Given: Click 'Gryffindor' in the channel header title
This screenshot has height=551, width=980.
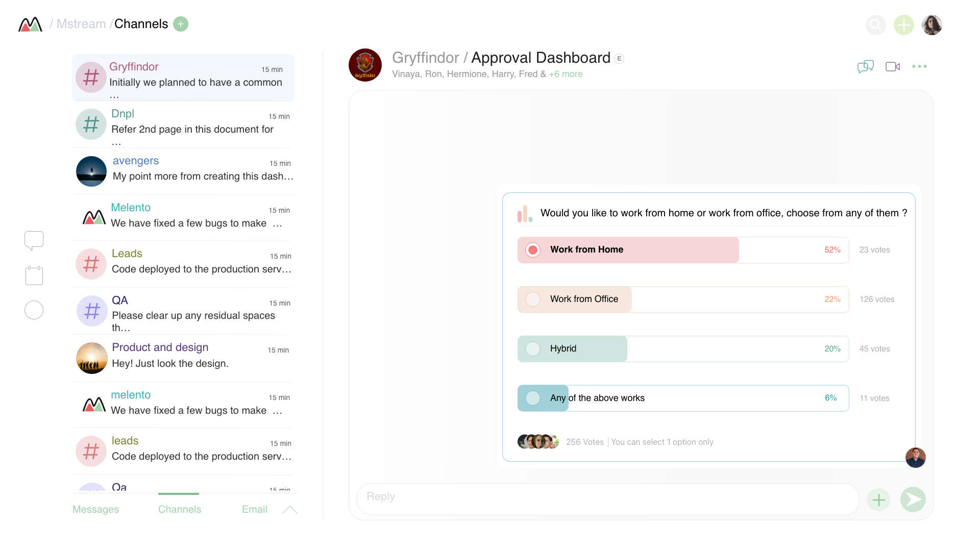Looking at the screenshot, I should tap(426, 58).
